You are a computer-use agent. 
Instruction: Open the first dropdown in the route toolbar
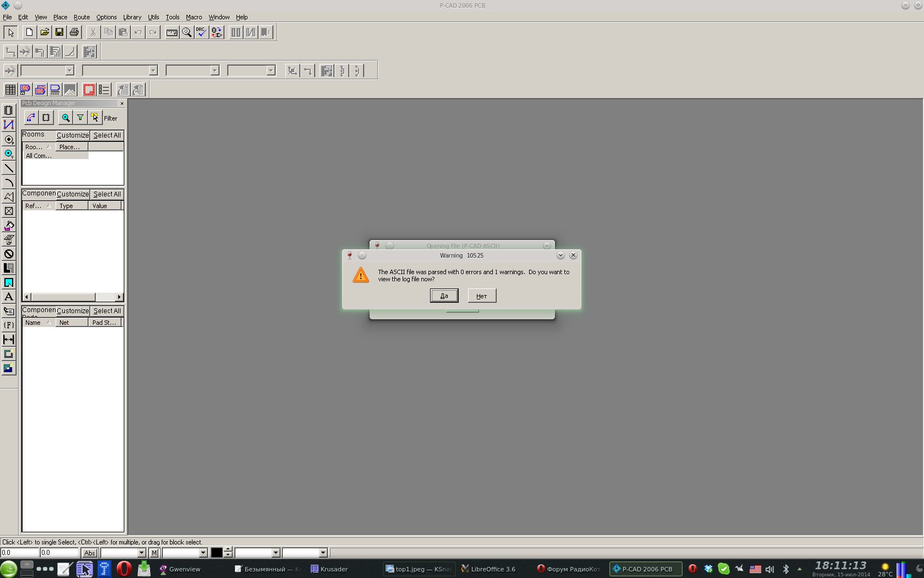[x=69, y=70]
